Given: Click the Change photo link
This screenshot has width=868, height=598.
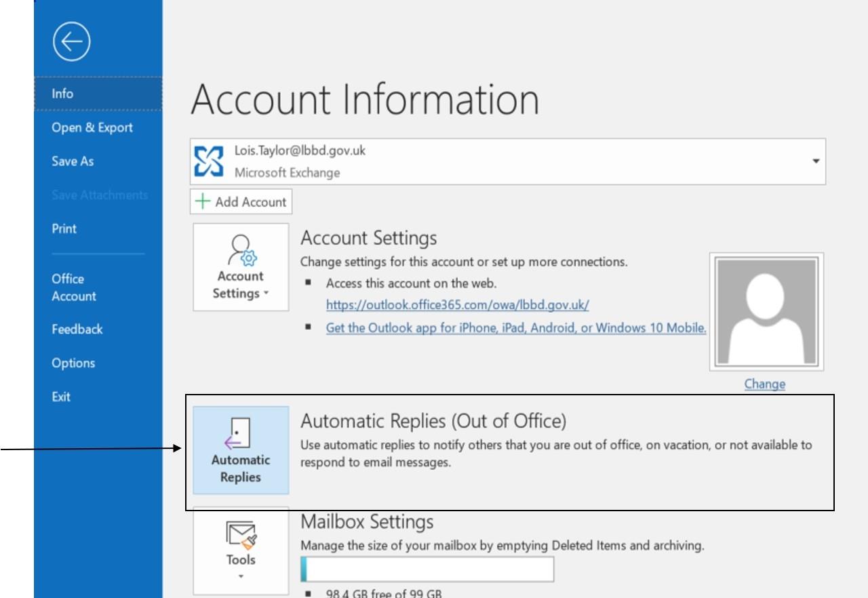Looking at the screenshot, I should tap(765, 384).
